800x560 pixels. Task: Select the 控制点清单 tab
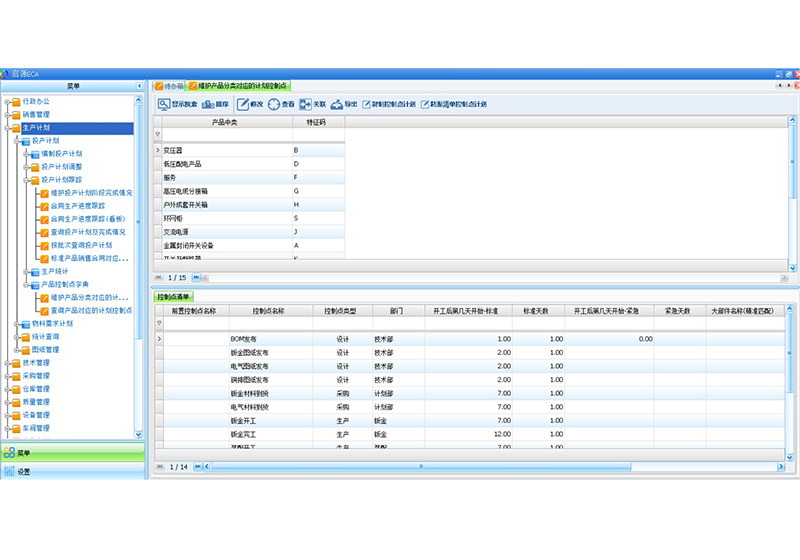pyautogui.click(x=173, y=297)
